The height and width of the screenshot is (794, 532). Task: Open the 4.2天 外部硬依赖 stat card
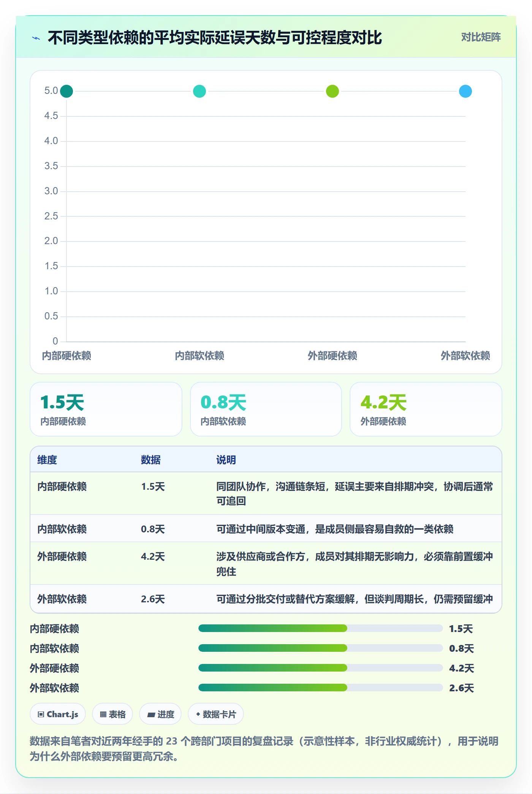[426, 409]
